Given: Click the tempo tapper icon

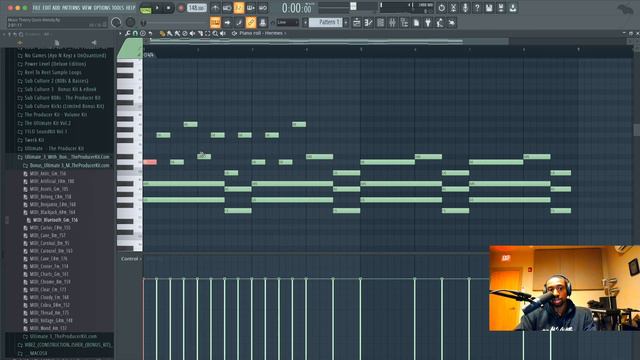Looking at the screenshot, I should tap(440, 23).
